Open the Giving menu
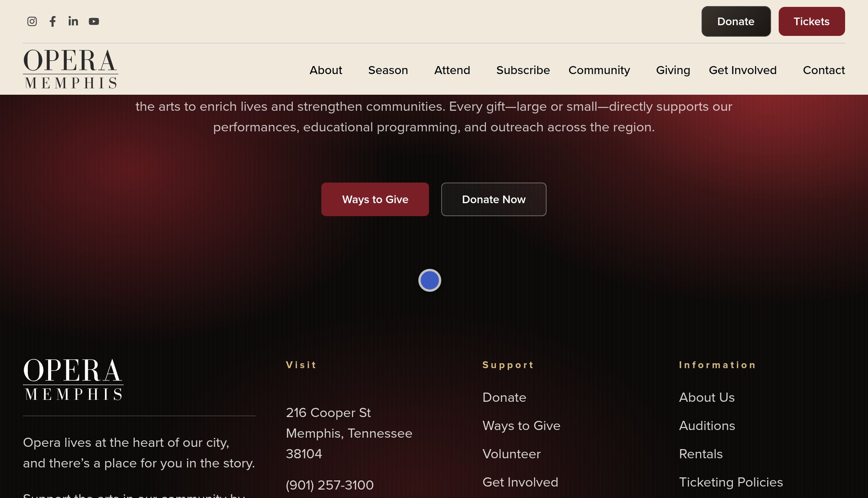The image size is (868, 498). point(673,70)
